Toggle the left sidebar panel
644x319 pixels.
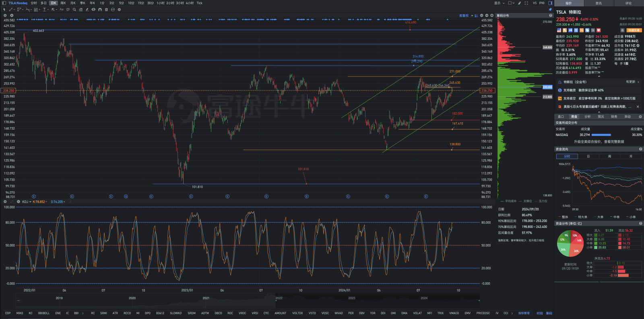pos(4,3)
